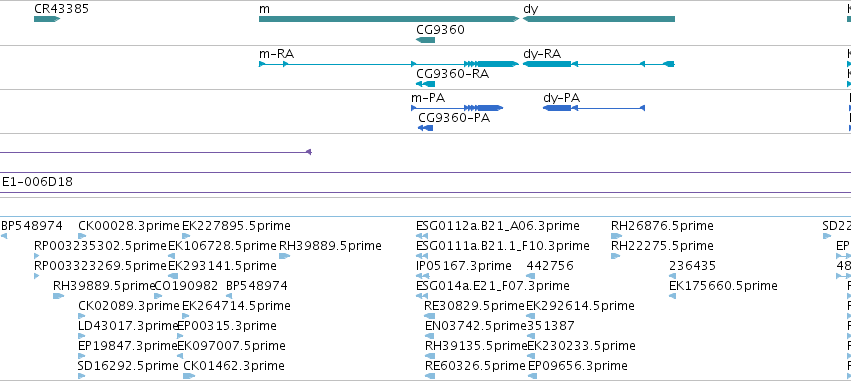Open EK175660.5prime EST
The width and height of the screenshot is (851, 381).
tap(723, 286)
